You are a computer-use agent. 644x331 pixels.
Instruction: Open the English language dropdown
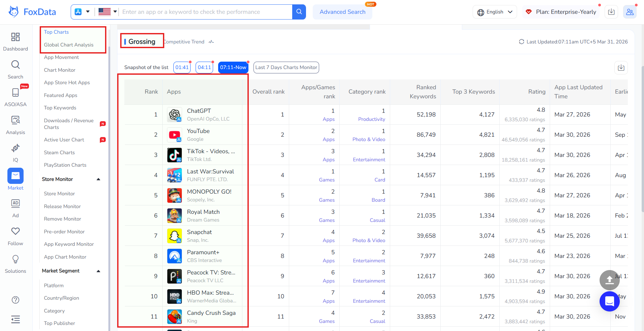tap(495, 12)
